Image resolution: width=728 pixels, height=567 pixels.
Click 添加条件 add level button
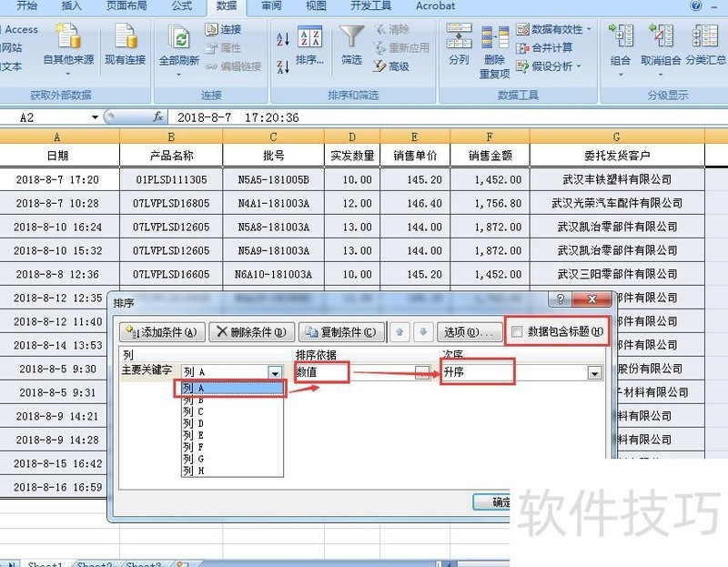coord(162,332)
